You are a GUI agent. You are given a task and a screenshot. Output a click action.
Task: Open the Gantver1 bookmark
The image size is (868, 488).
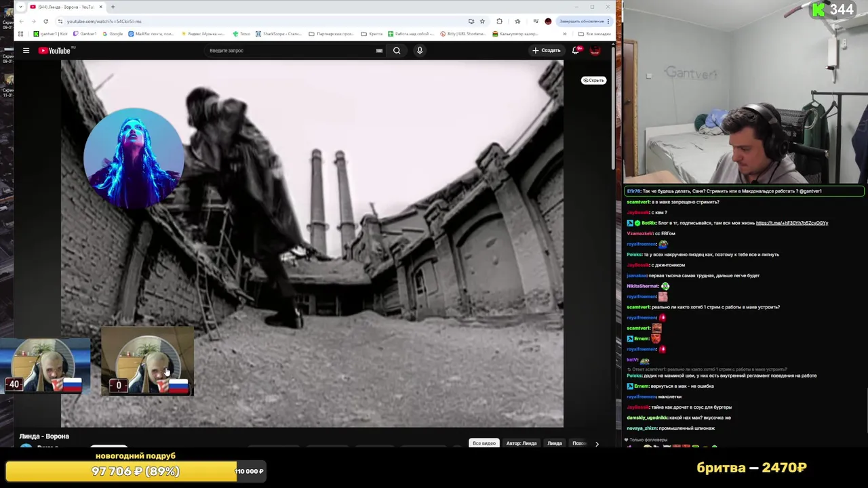[x=85, y=34]
